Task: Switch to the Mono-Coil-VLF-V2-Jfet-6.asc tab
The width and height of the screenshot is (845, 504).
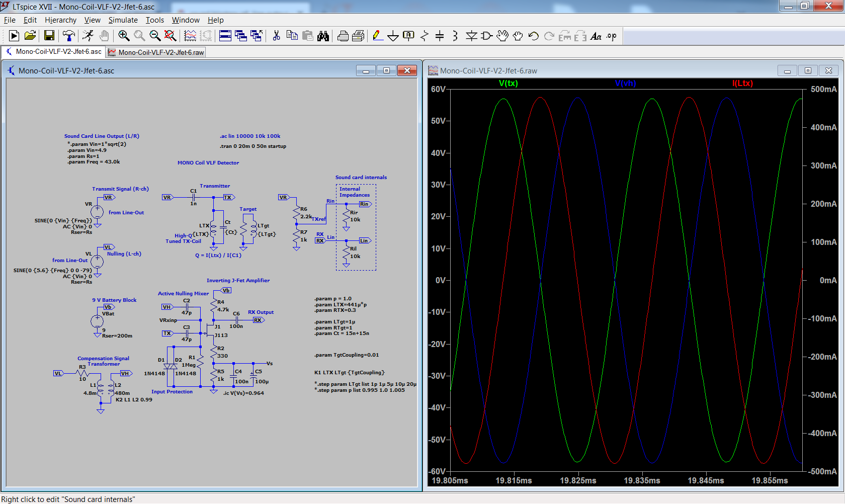Action: 53,52
